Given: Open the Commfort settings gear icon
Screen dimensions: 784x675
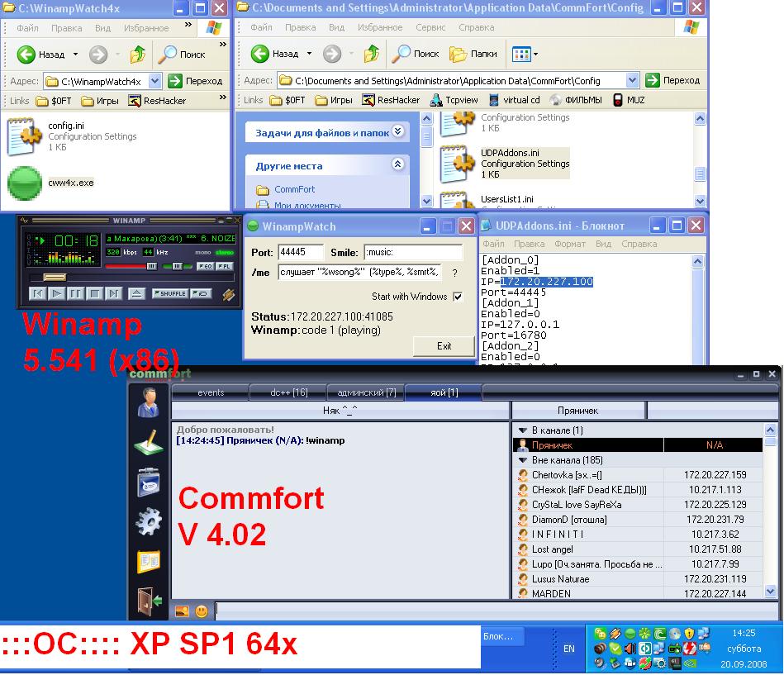Looking at the screenshot, I should (x=149, y=521).
